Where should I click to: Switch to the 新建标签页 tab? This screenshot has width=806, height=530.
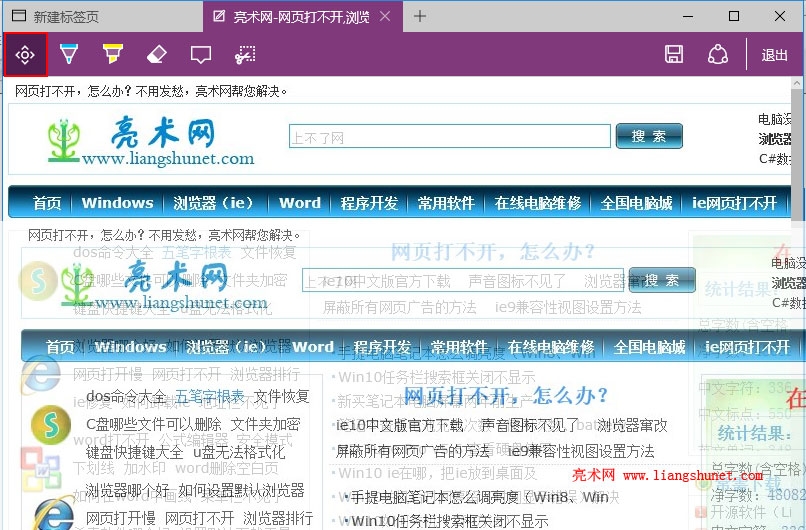pyautogui.click(x=103, y=16)
